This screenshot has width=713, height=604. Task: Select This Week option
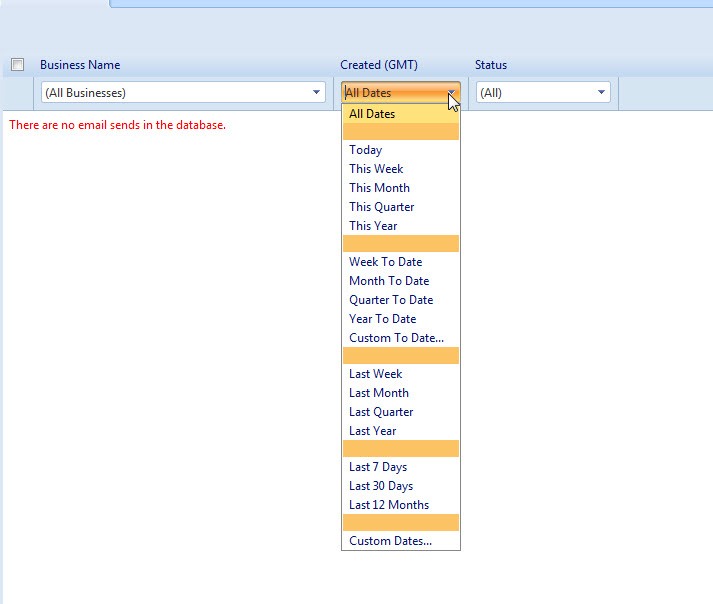point(376,169)
